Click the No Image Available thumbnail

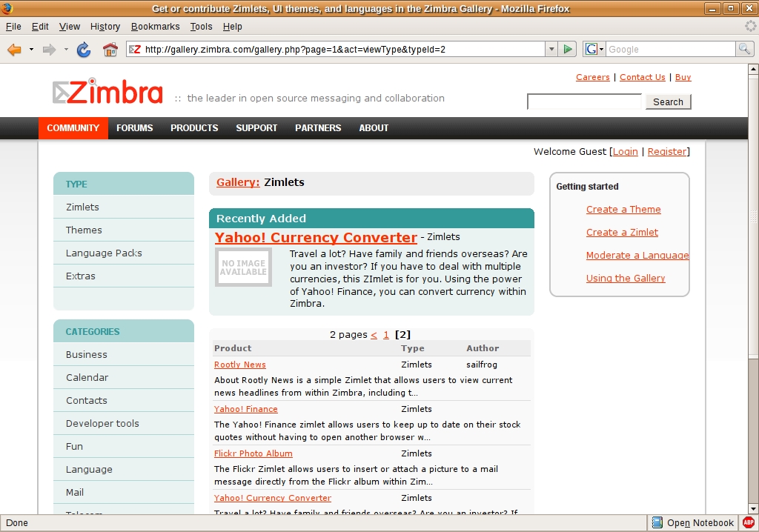click(243, 267)
